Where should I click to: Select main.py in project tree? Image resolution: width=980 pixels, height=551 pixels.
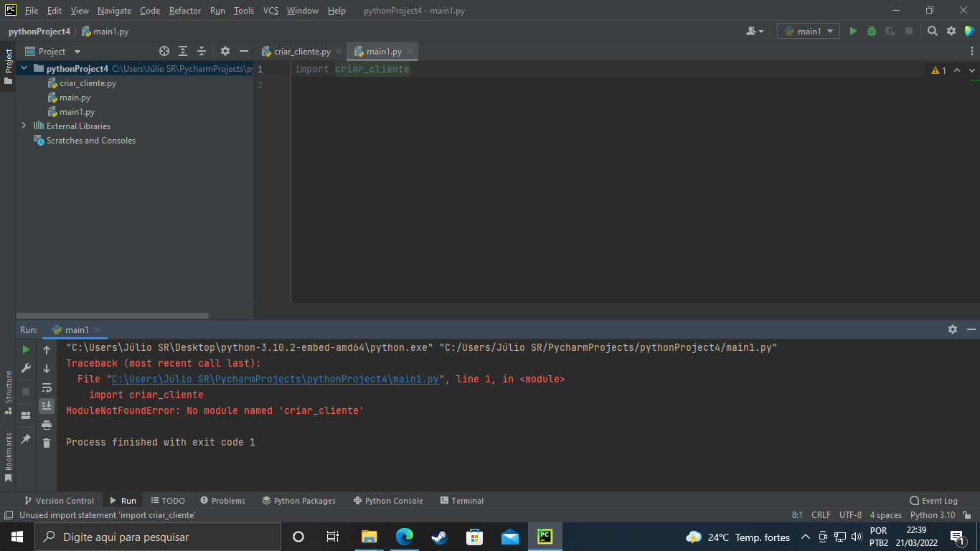(75, 98)
